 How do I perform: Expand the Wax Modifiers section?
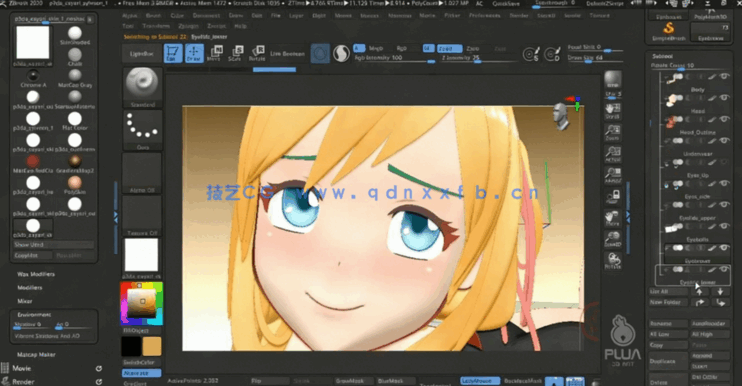pos(36,274)
